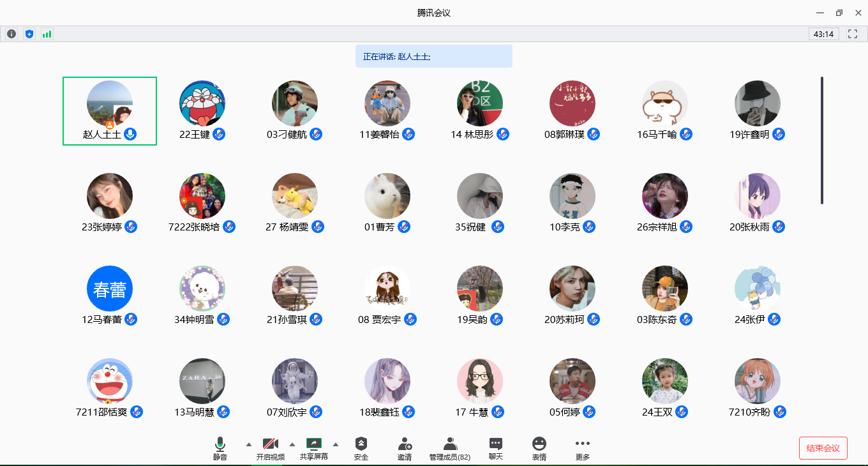Open 管理成员(82) member list
The height and width of the screenshot is (466, 868).
click(x=450, y=449)
